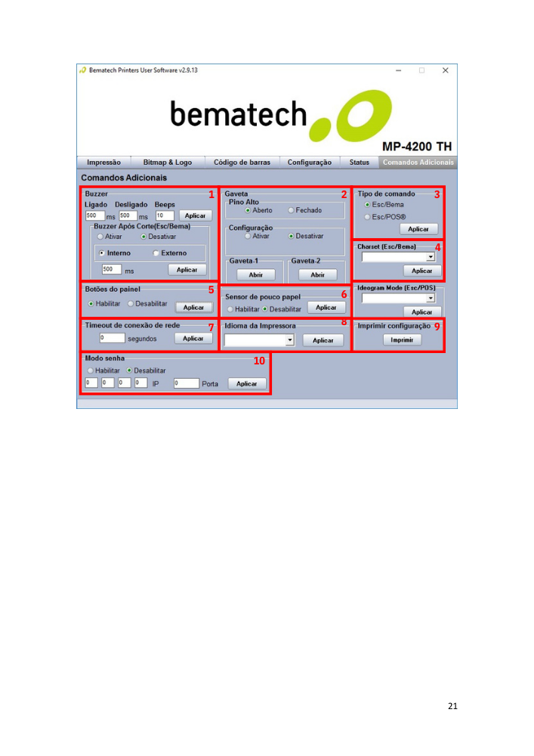Close the Bematech Printers window
The image size is (534, 756).
446,70
